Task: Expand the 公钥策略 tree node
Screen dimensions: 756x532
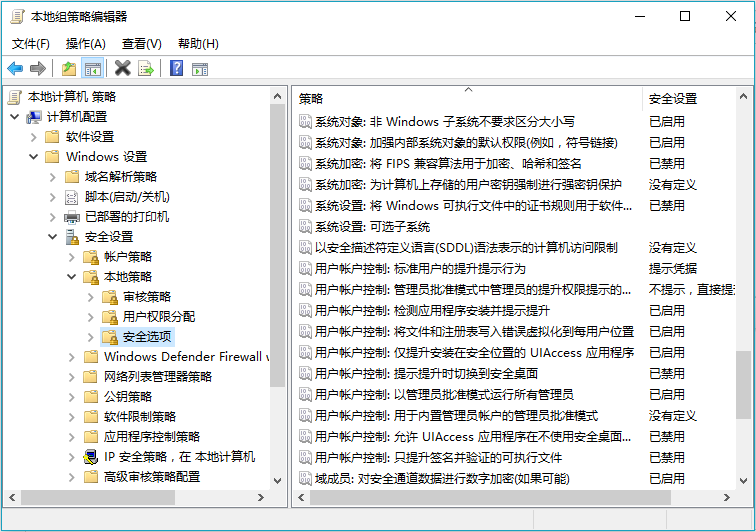Action: point(71,397)
